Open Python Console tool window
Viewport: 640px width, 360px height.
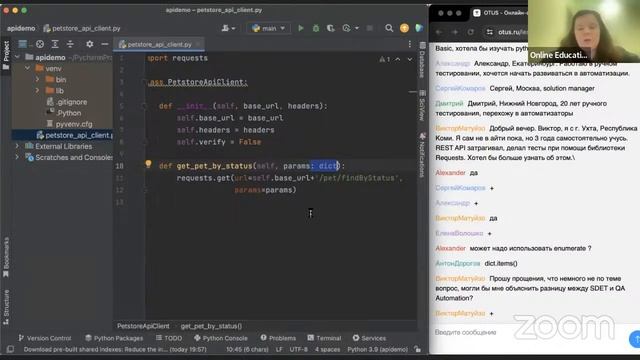[221, 338]
